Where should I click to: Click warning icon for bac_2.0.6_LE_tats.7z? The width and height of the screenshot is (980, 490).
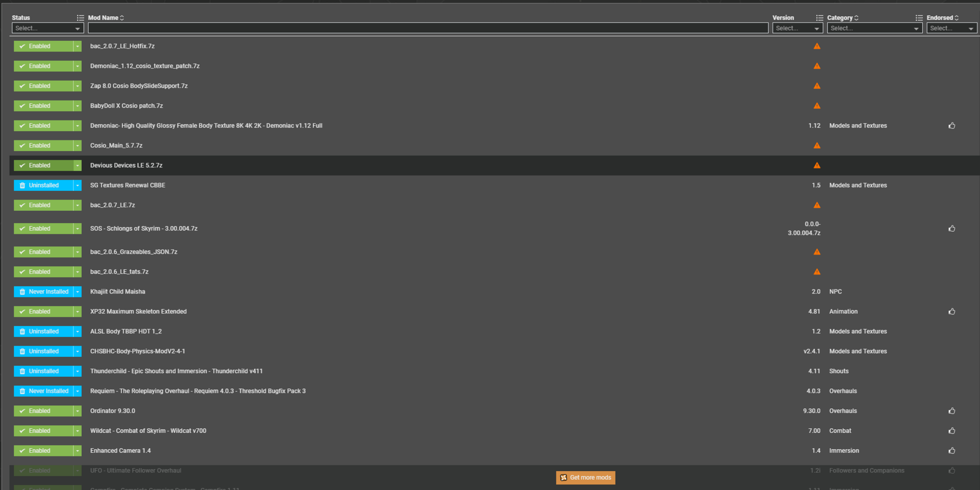817,272
